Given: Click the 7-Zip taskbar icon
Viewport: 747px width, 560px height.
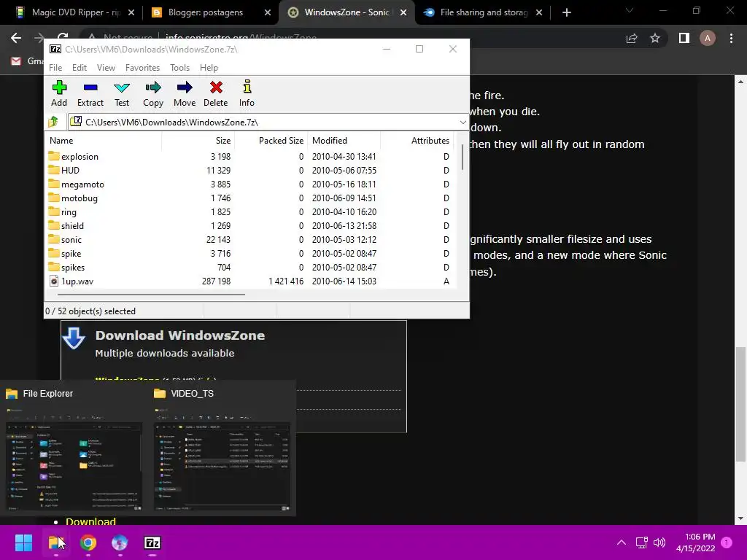Looking at the screenshot, I should click(x=152, y=542).
